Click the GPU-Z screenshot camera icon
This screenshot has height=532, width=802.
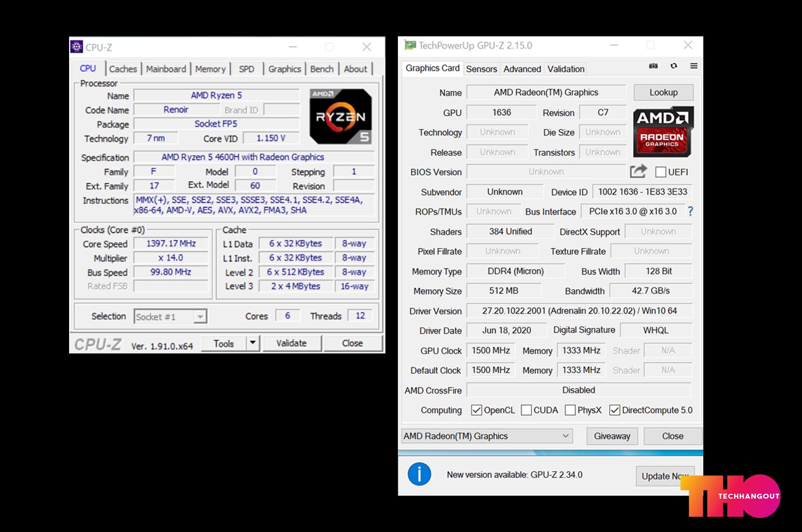(x=653, y=66)
